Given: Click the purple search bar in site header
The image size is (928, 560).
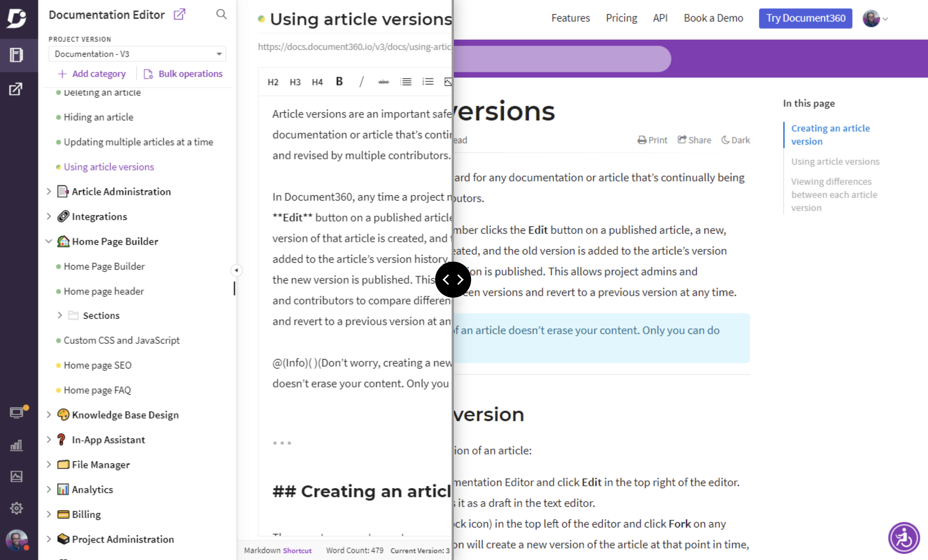Looking at the screenshot, I should (x=562, y=59).
